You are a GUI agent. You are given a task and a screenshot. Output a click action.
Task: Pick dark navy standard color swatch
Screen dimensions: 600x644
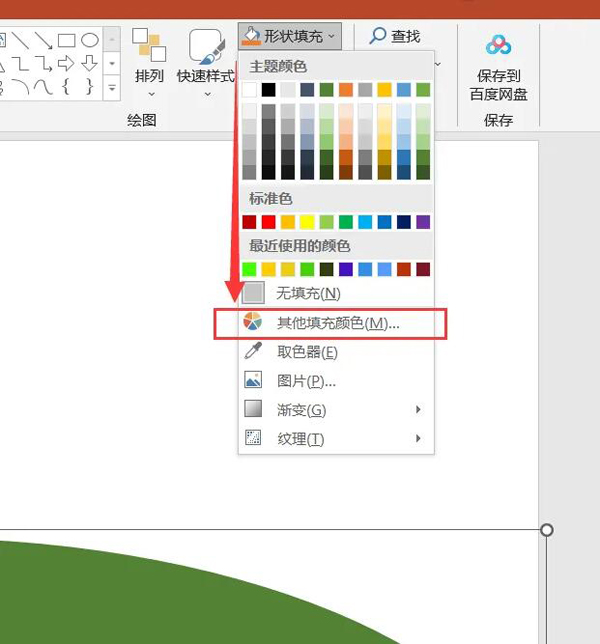click(404, 222)
